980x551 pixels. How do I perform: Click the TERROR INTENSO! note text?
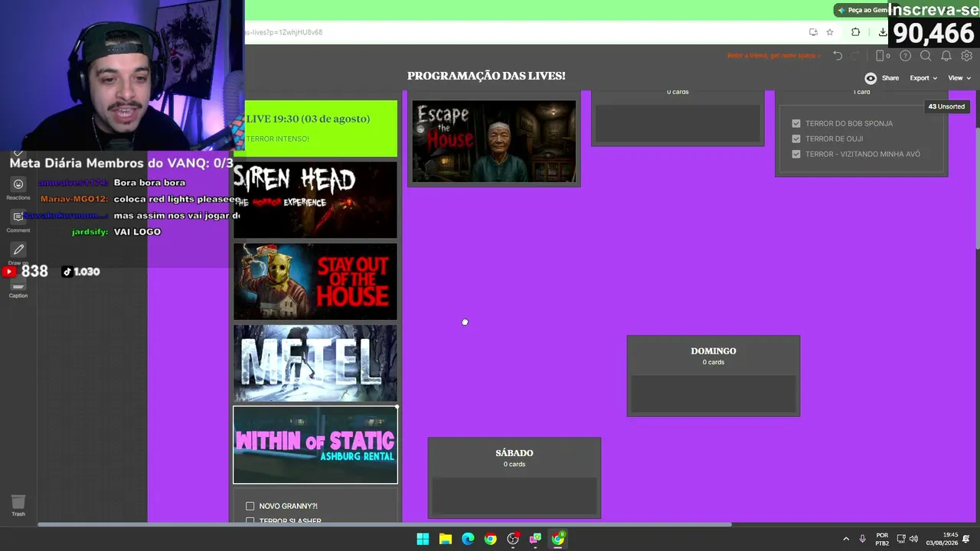coord(278,139)
